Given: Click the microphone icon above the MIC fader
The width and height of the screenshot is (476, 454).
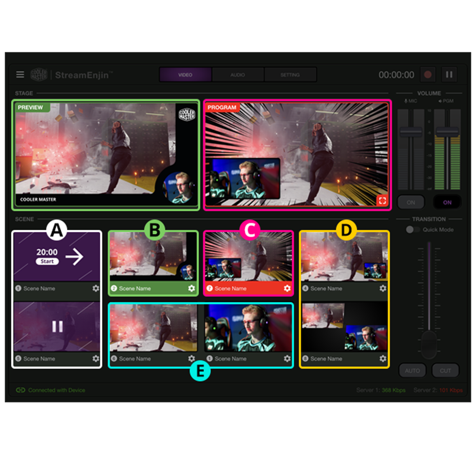Looking at the screenshot, I should pyautogui.click(x=406, y=101).
